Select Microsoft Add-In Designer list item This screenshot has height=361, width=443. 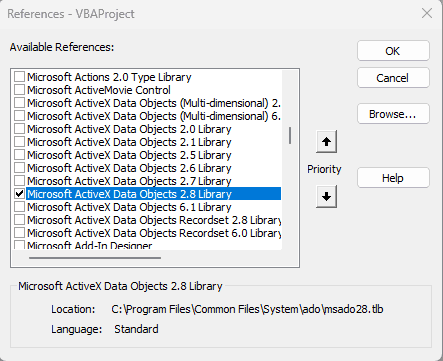pos(90,245)
